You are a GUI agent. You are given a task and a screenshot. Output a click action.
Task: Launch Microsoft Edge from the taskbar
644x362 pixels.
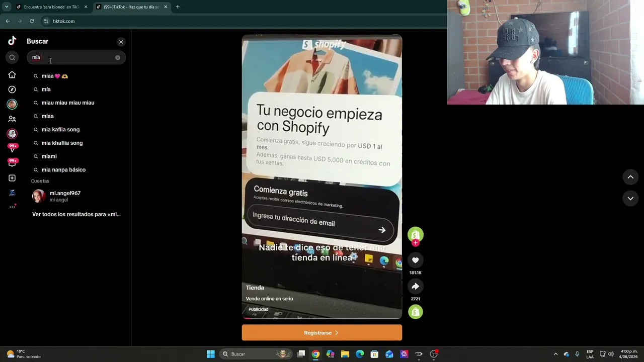(x=360, y=354)
